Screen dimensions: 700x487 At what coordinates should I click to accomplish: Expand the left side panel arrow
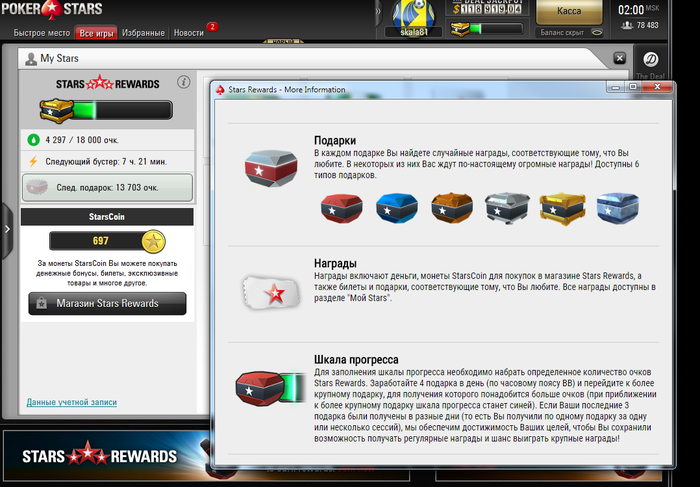pos(7,229)
